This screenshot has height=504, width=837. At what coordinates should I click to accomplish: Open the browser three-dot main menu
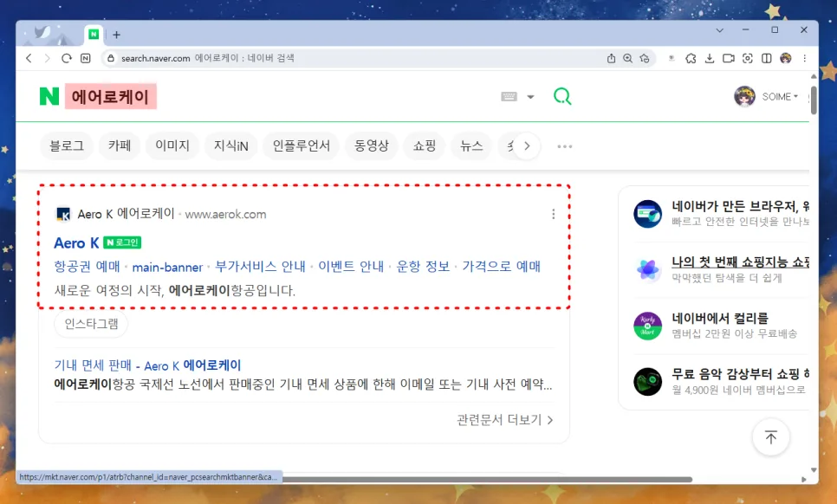coord(804,58)
